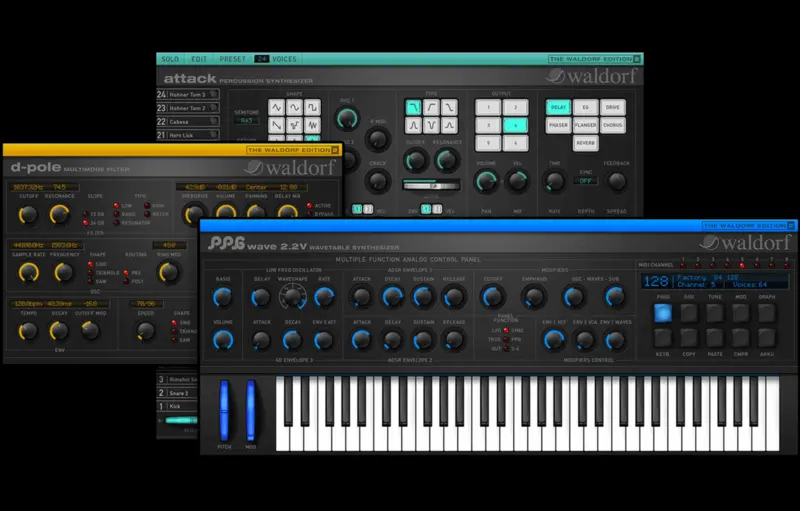Click the PROG button on PPG Wave
The height and width of the screenshot is (511, 800).
663,313
